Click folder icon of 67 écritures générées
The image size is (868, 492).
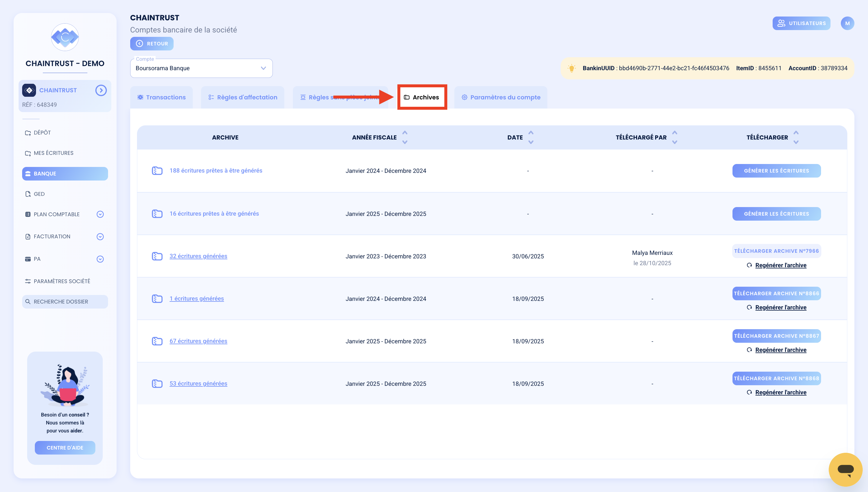pyautogui.click(x=157, y=341)
